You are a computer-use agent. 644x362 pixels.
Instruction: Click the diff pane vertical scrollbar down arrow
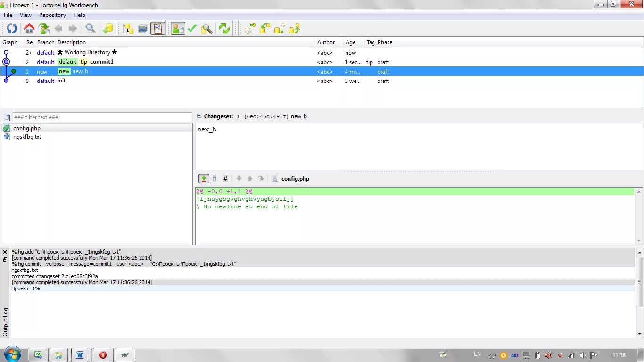(639, 241)
